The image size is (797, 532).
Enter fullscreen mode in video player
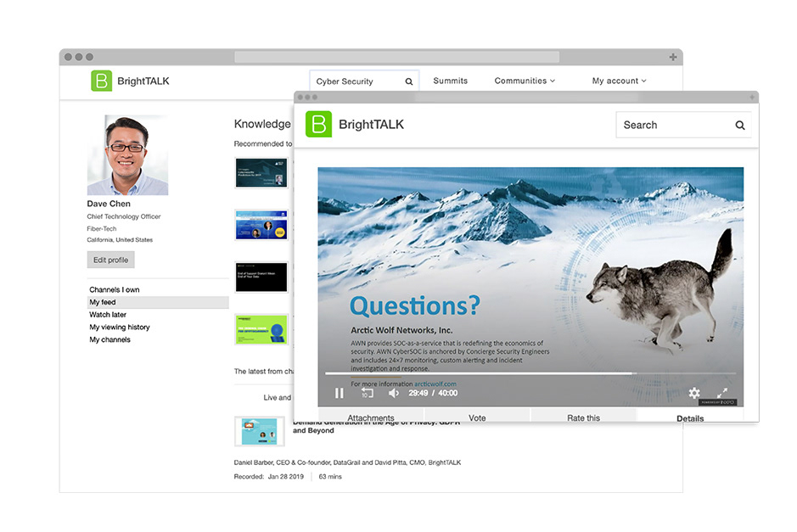(722, 393)
